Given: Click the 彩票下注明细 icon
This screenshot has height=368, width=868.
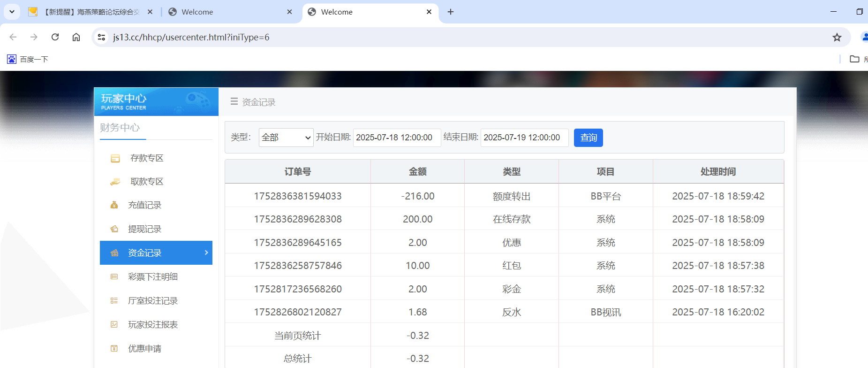Looking at the screenshot, I should (x=114, y=277).
